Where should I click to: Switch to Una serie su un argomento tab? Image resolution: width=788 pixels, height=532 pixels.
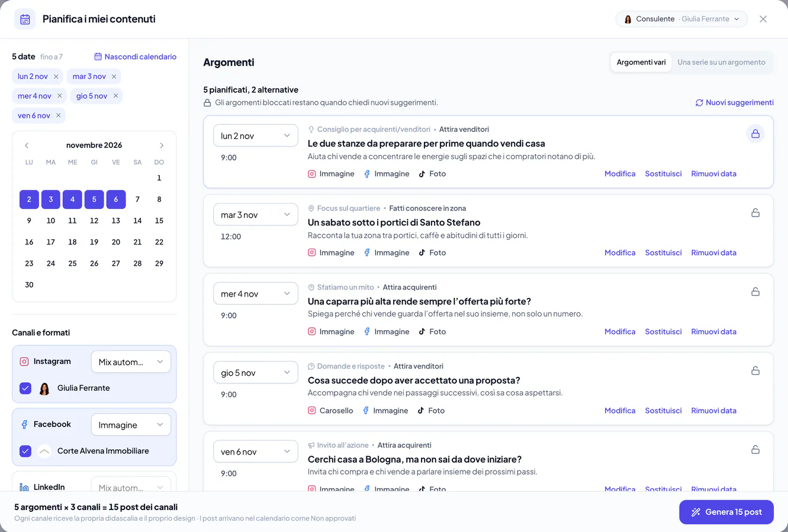(721, 62)
